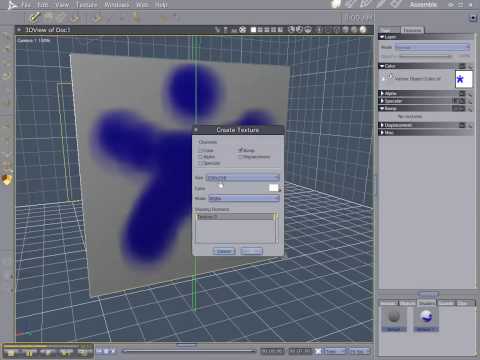Open the Texture menu
480x360 pixels.
click(x=86, y=5)
